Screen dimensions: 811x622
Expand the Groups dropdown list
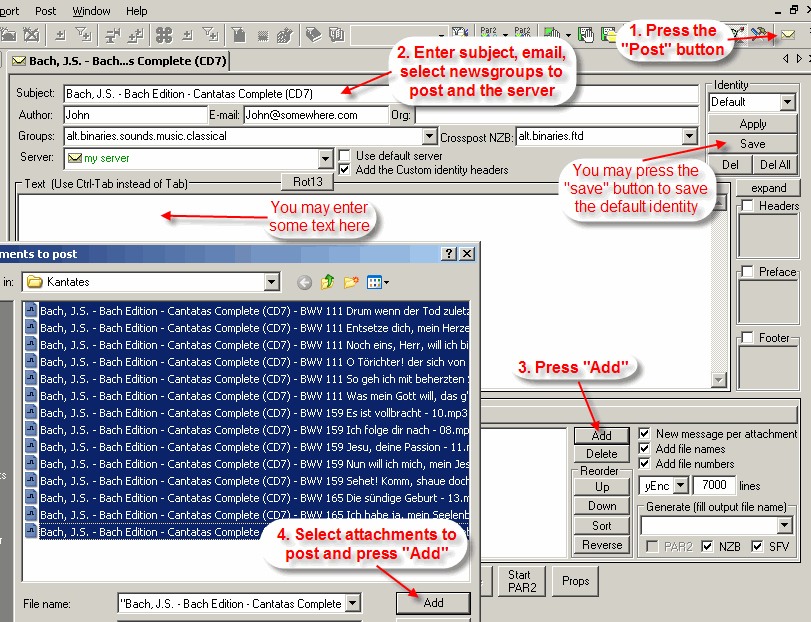430,136
